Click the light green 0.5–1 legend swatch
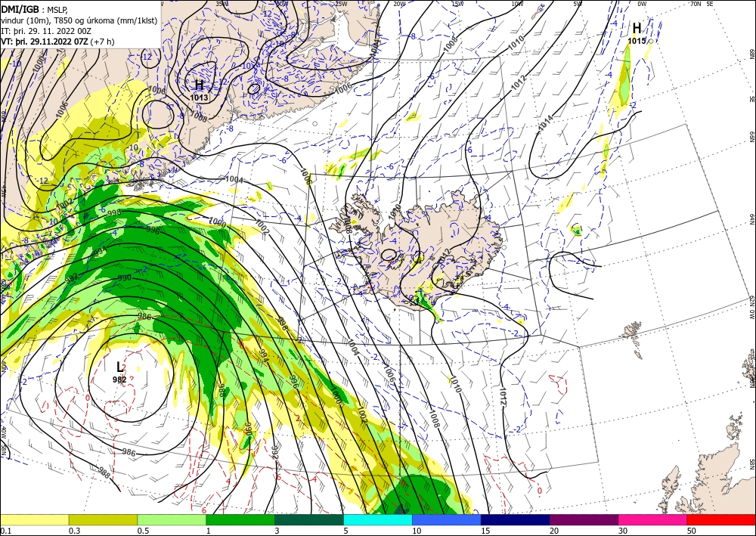 172,520
